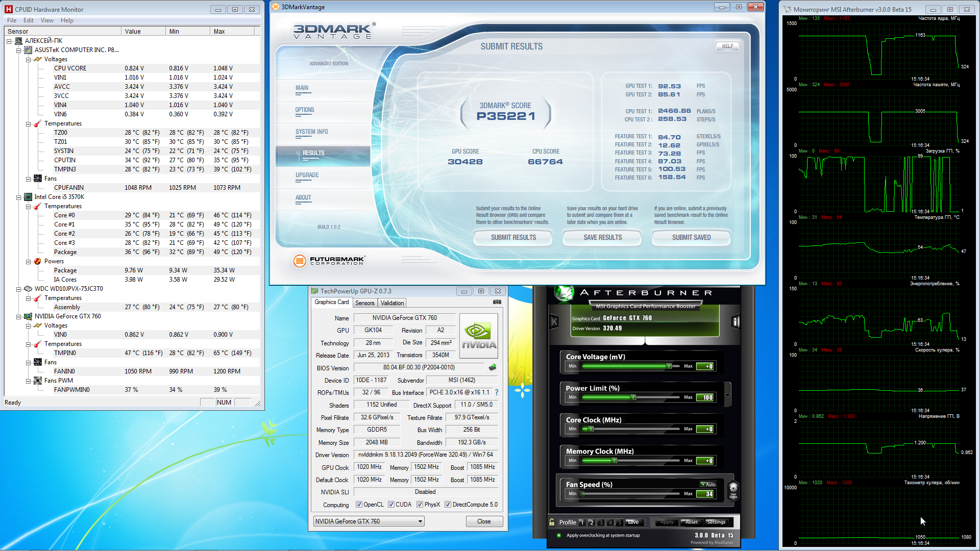980x551 pixels.
Task: Collapse the АЛЕКСЕЙ-ПК root tree node
Action: pyautogui.click(x=9, y=41)
